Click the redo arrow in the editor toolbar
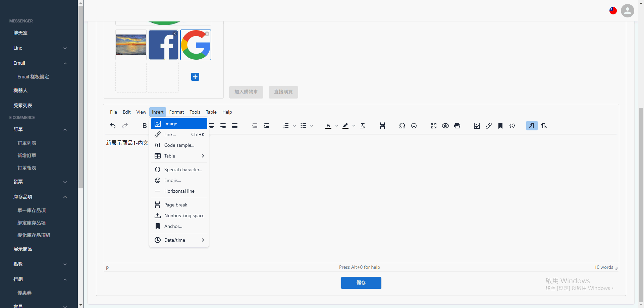The image size is (644, 308). tap(125, 126)
